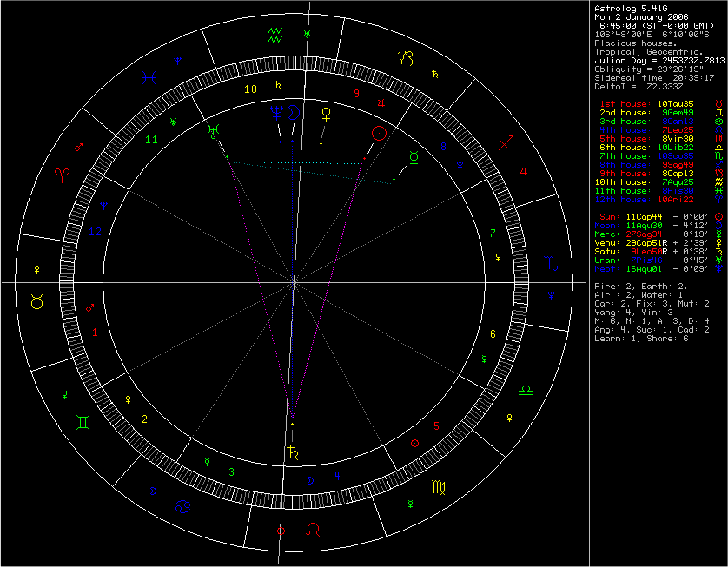This screenshot has width=728, height=567.
Task: Click the "Car: 2, Fix: 3, Mut: 2" line
Action: click(652, 303)
